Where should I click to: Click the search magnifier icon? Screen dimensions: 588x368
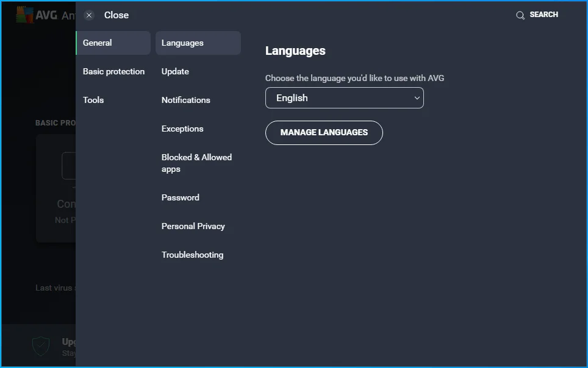(x=520, y=15)
